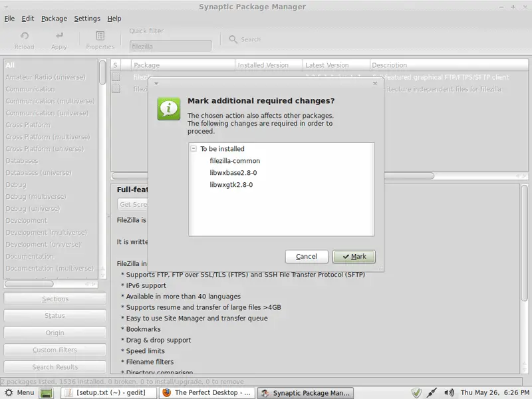Click the show desktop icon on the panel
The width and height of the screenshot is (532, 399).
tap(47, 393)
